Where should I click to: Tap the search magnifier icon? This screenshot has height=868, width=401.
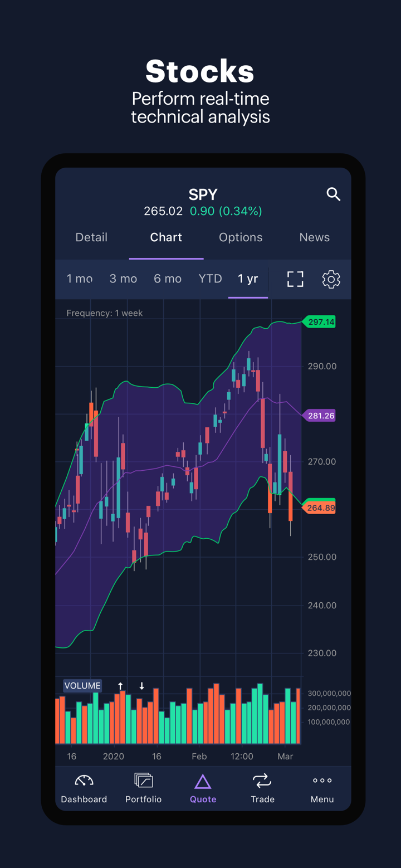[x=333, y=194]
